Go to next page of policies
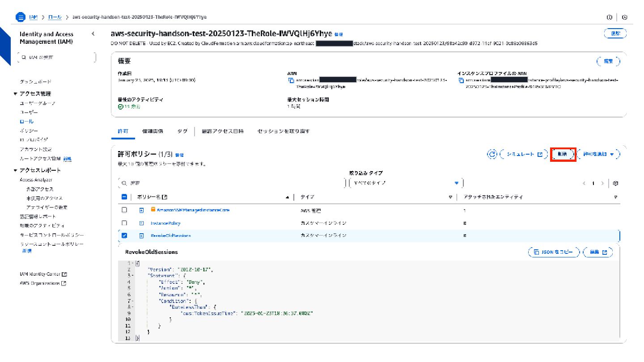 click(602, 183)
